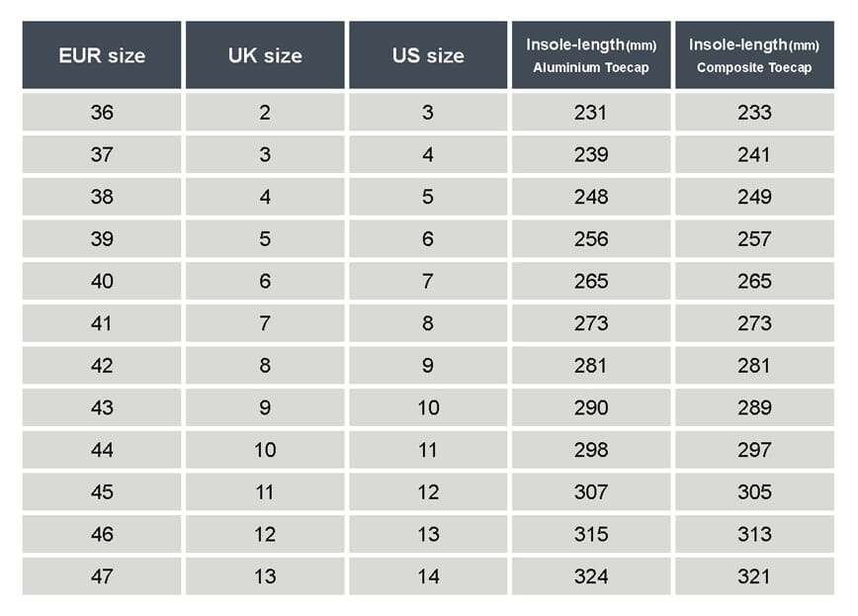858x616 pixels.
Task: Select US size 14 cell
Action: click(x=428, y=576)
